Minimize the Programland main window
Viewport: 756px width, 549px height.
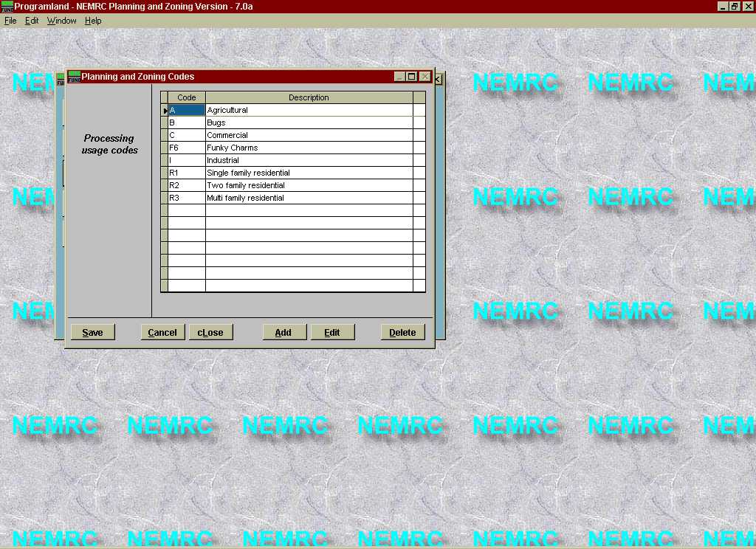(722, 6)
